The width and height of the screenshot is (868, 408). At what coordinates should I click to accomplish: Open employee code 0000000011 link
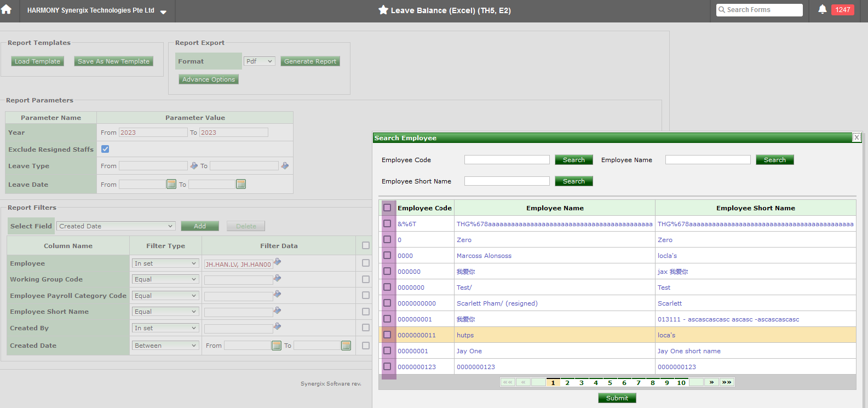(417, 335)
